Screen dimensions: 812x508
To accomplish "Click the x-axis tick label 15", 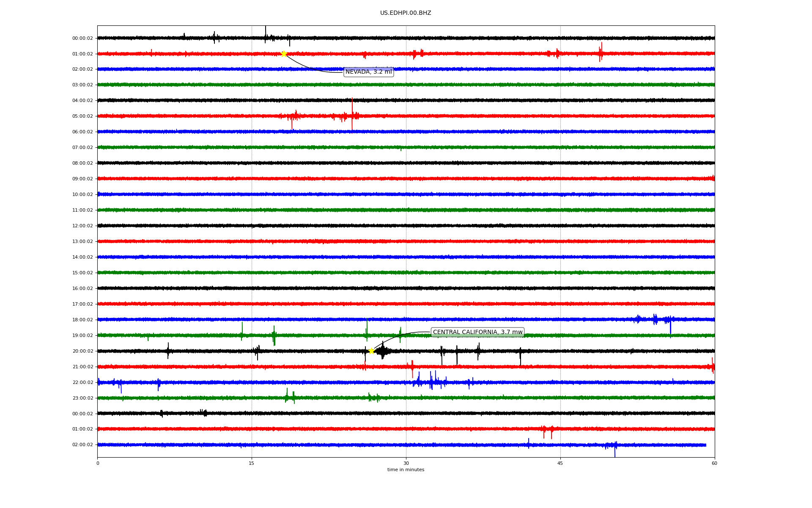I will coord(252,463).
